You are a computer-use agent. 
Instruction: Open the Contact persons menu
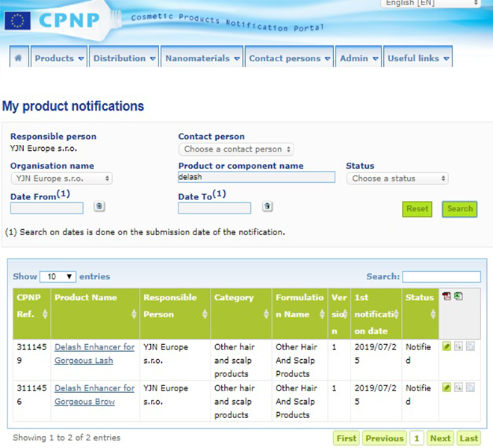pyautogui.click(x=289, y=57)
